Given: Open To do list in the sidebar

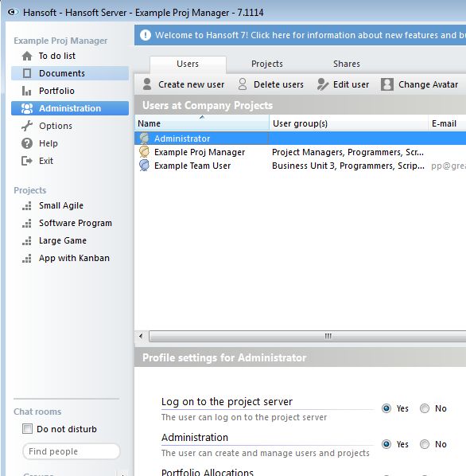Looking at the screenshot, I should [57, 56].
